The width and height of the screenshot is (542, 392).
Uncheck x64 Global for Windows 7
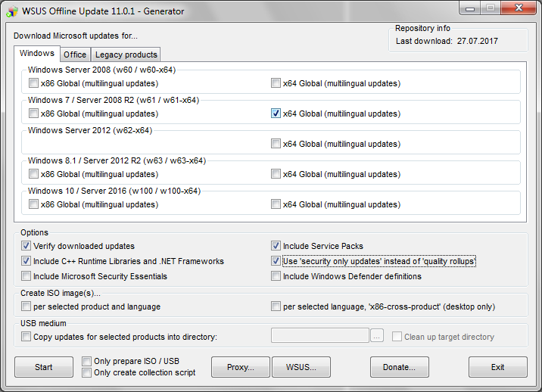276,114
